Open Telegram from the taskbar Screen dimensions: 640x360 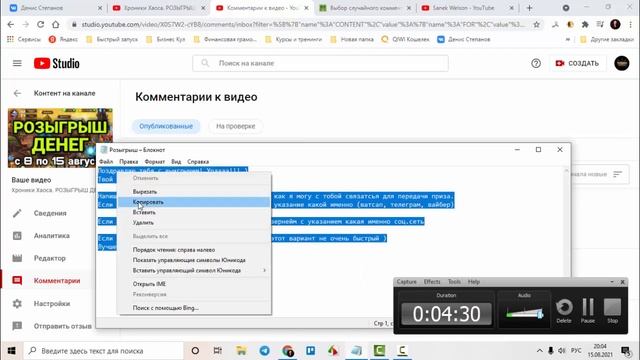pyautogui.click(x=264, y=351)
